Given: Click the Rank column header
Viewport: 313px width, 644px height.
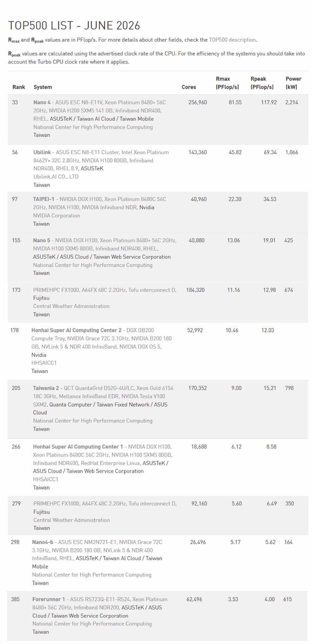Looking at the screenshot, I should click(19, 87).
